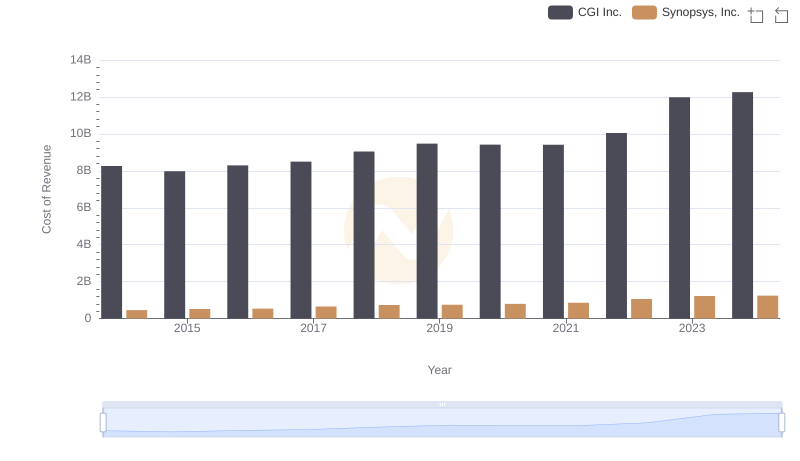Click the y-axis label 12B
This screenshot has width=800, height=461.
pyautogui.click(x=81, y=97)
